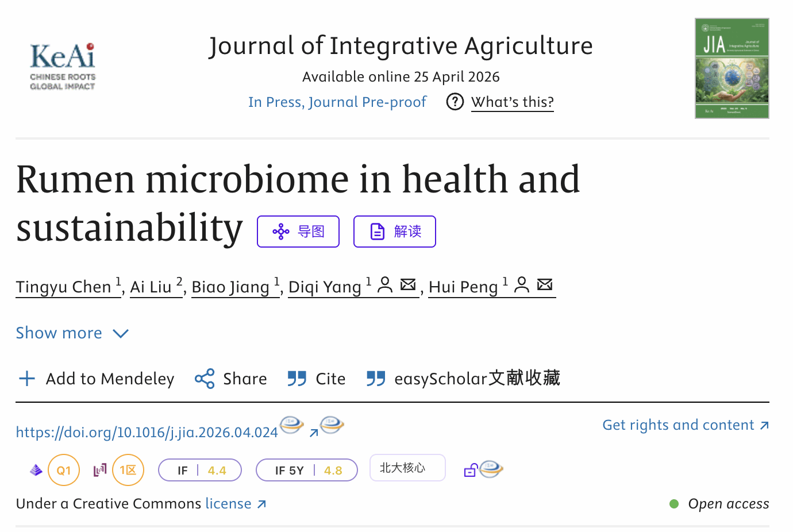
Task: Click the person icon beside Hui Peng
Action: 522,284
